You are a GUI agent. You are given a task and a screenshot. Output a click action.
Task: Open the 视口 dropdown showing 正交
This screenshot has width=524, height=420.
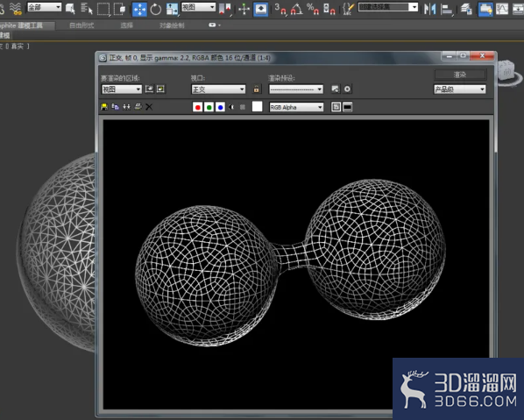(x=218, y=89)
